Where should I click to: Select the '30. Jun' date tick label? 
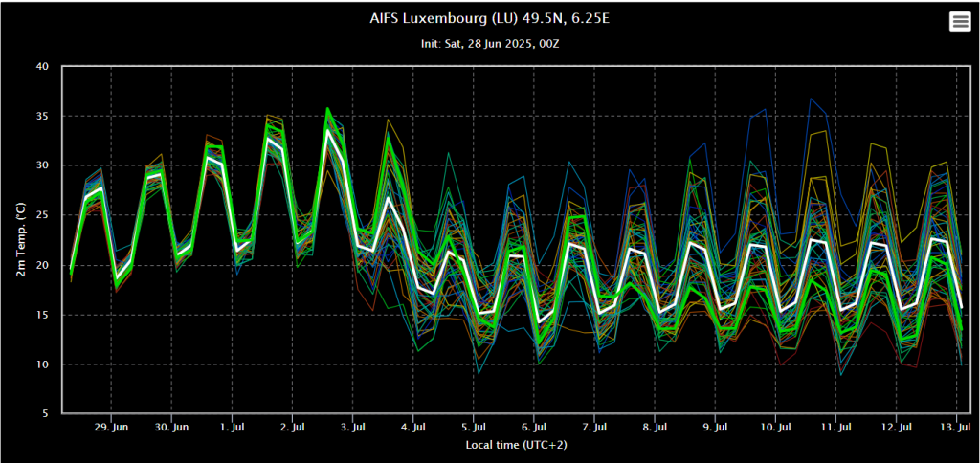click(x=172, y=428)
